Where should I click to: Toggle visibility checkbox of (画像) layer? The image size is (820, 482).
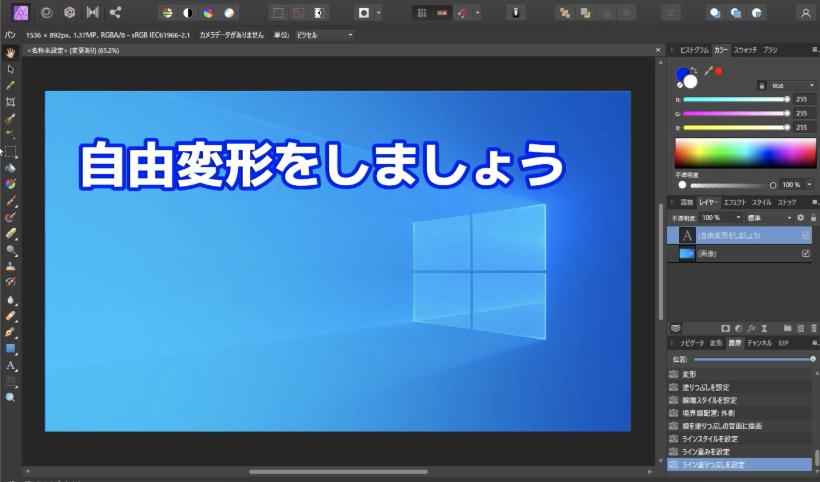tap(806, 254)
